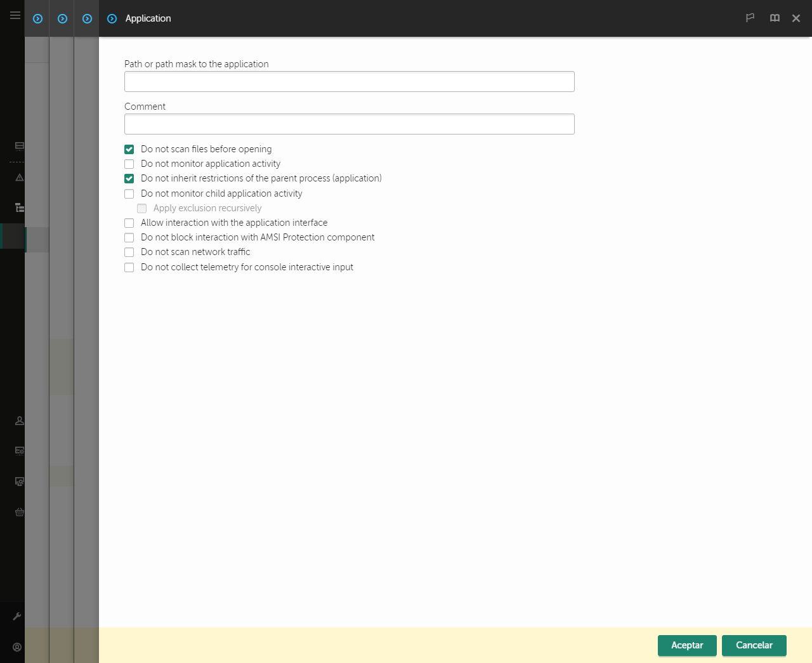The height and width of the screenshot is (663, 812).
Task: Open the shopping basket sidebar icon
Action: click(20, 512)
